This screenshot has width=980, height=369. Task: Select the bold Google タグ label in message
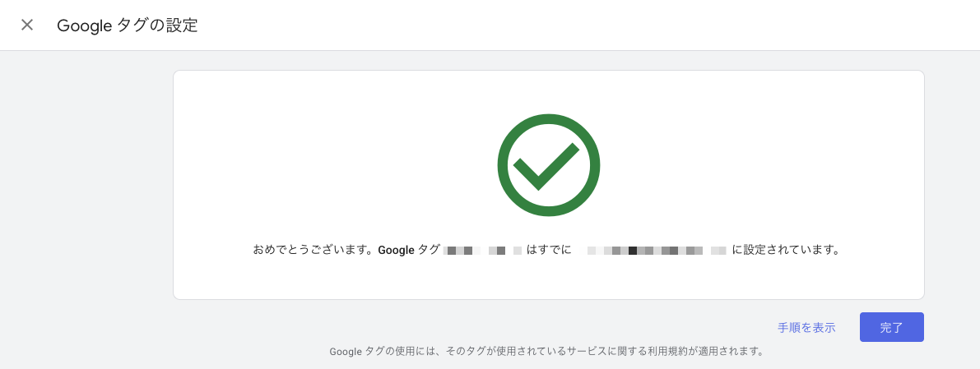tap(408, 250)
